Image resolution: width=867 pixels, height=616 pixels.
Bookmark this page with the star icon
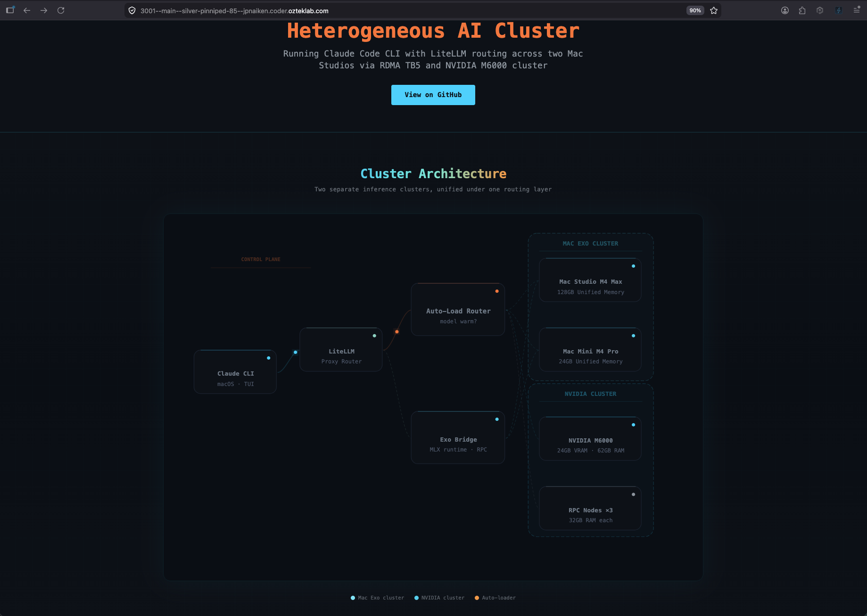pos(714,10)
